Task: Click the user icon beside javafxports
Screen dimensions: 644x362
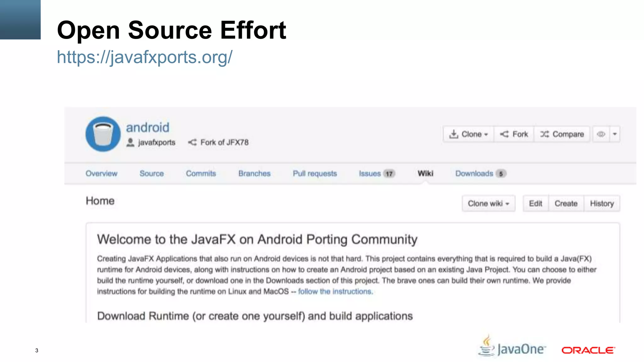Action: (130, 142)
